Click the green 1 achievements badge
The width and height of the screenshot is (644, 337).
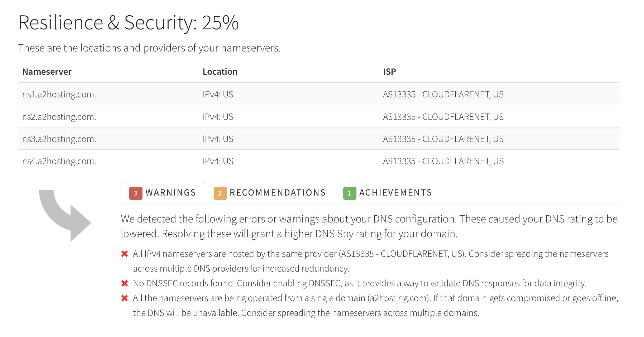(x=350, y=193)
